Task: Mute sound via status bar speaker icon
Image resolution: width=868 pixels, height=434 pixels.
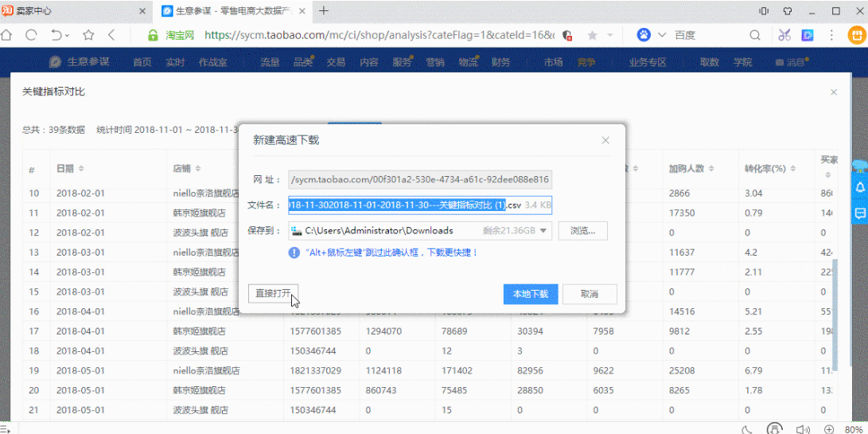Action: [800, 428]
